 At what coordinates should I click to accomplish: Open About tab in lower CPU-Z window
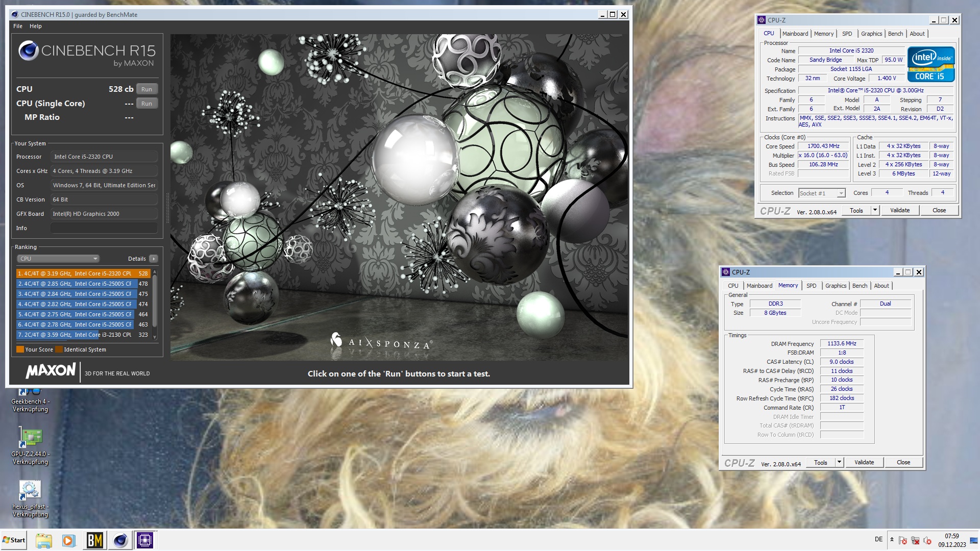coord(881,286)
